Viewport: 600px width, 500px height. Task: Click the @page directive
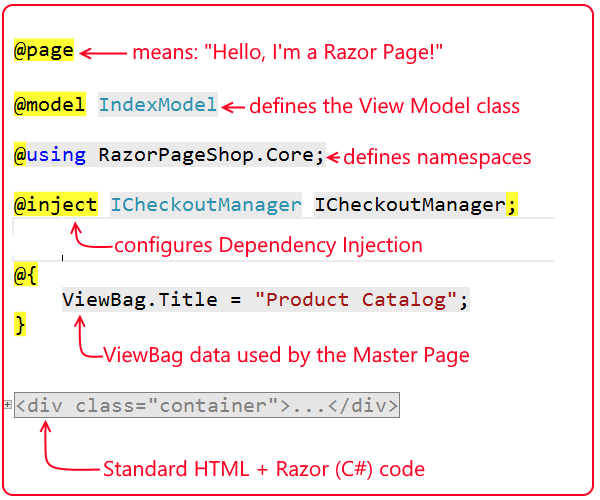[x=44, y=51]
